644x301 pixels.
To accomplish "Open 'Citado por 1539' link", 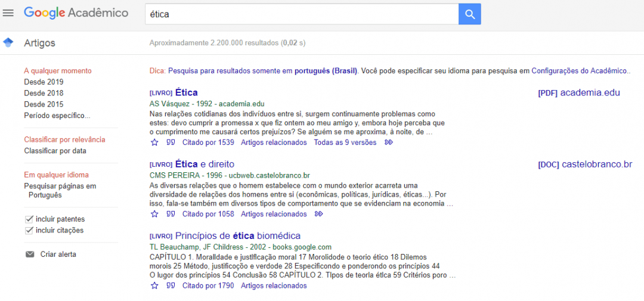I will pos(208,142).
